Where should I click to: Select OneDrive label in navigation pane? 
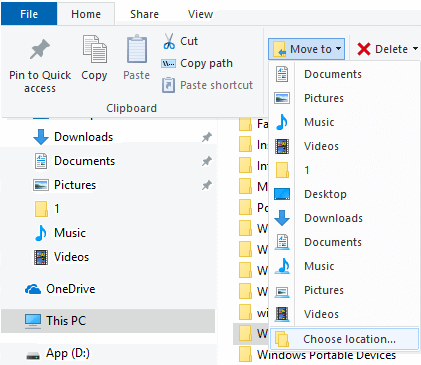click(x=71, y=289)
